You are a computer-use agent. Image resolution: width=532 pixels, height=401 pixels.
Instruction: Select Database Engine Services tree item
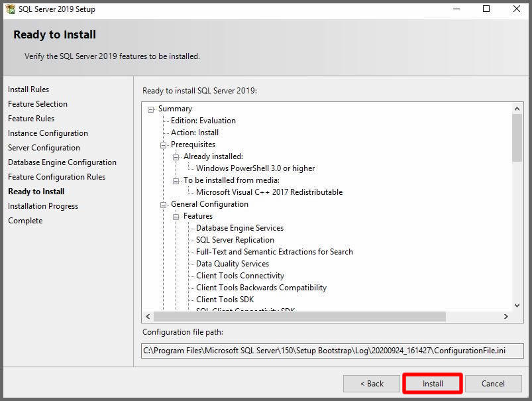click(239, 228)
